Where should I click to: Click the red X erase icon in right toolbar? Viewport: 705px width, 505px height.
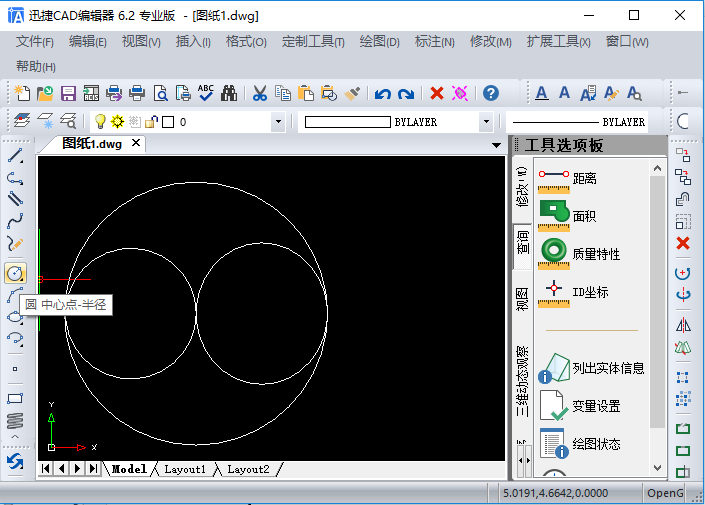click(683, 243)
